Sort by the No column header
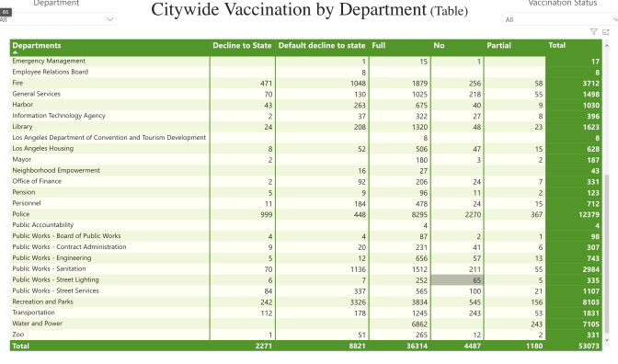The image size is (618, 364). point(439,45)
